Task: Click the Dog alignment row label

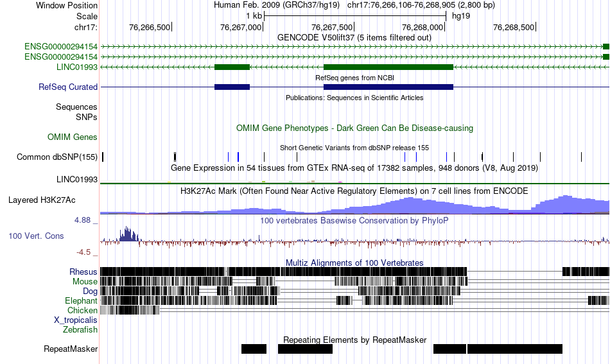Action: pyautogui.click(x=90, y=291)
